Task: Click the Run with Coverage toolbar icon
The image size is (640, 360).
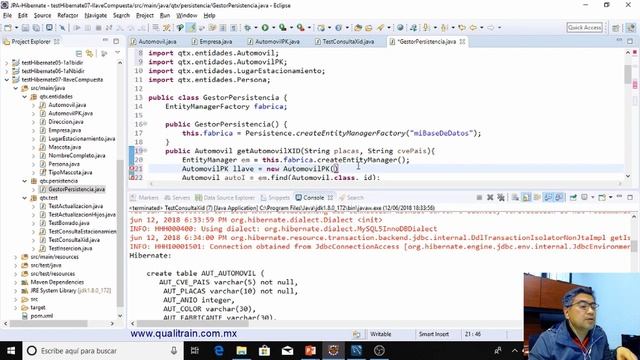Action: pos(282,28)
